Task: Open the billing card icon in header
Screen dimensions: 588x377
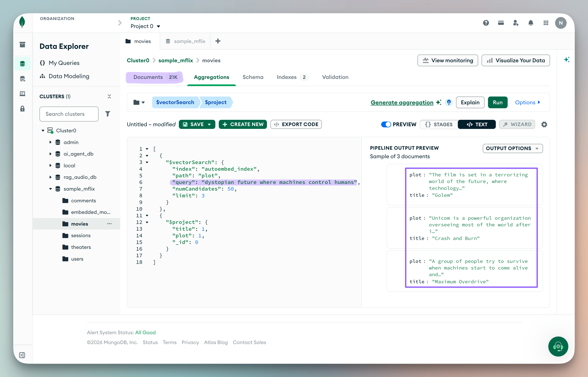Action: (x=501, y=23)
